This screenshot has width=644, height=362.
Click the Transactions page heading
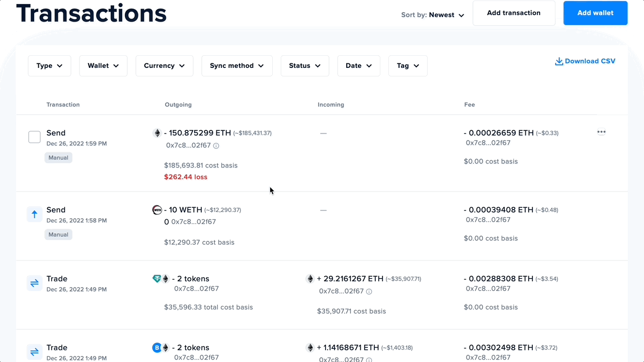[92, 13]
